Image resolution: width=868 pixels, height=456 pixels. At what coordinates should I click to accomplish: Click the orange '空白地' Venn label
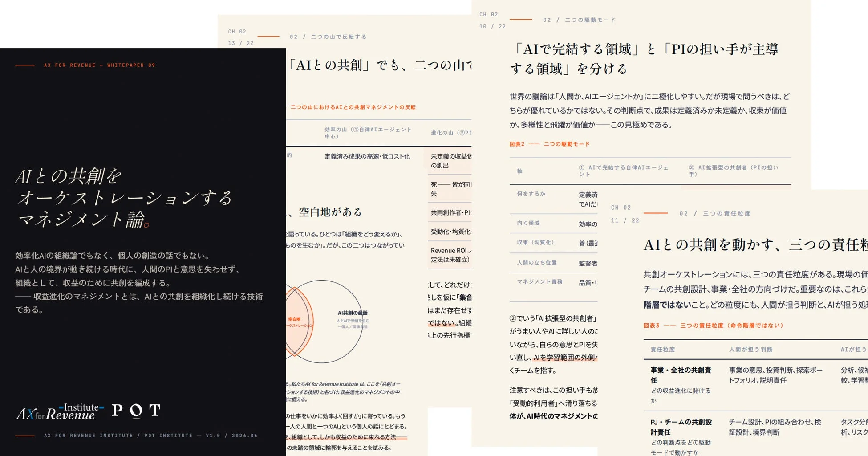tap(294, 319)
